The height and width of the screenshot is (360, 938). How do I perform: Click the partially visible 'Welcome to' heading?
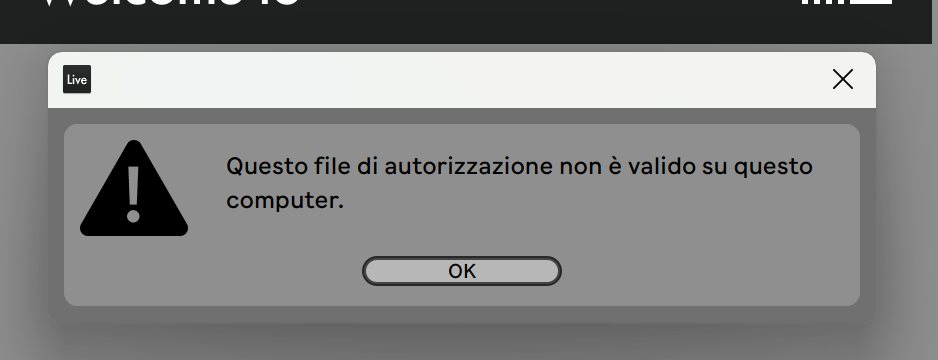[170, 2]
